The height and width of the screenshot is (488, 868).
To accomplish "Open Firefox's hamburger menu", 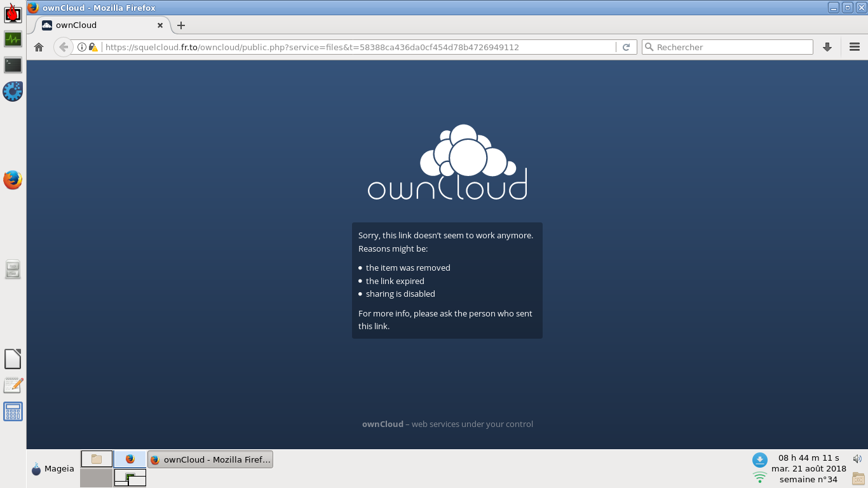I will point(855,46).
